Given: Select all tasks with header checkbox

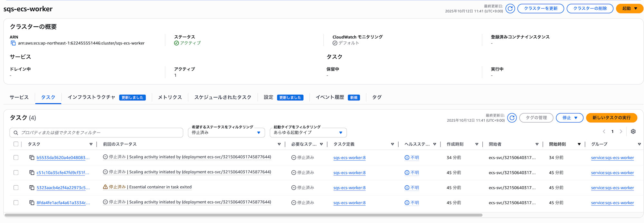Looking at the screenshot, I should click(16, 144).
